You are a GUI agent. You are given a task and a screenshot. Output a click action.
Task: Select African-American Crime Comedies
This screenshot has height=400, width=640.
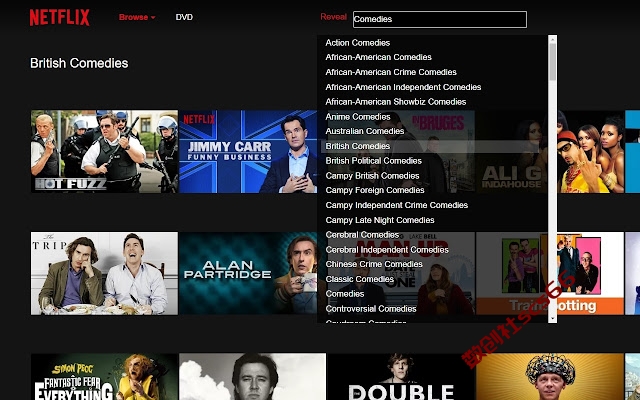391,72
